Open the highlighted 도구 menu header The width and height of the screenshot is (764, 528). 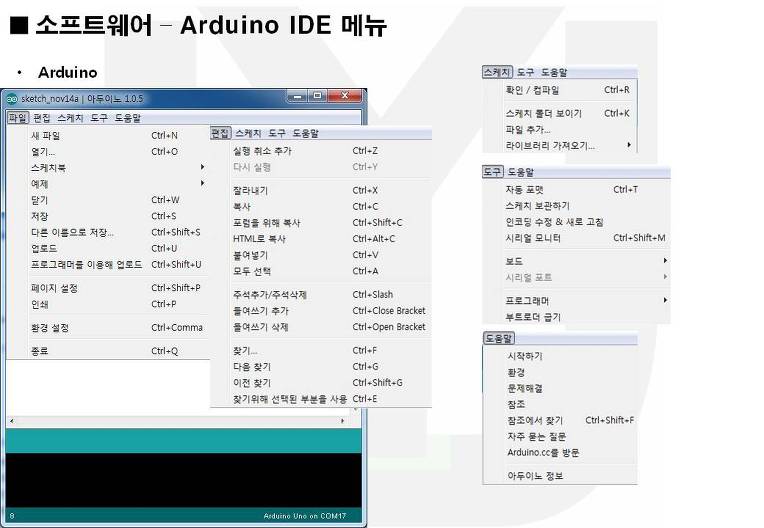tap(492, 172)
